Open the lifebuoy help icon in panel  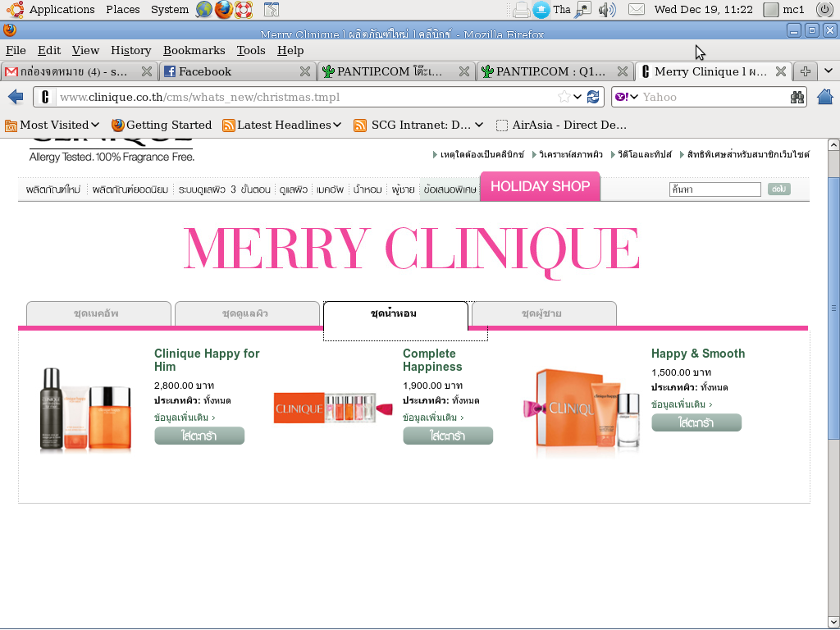[x=244, y=10]
